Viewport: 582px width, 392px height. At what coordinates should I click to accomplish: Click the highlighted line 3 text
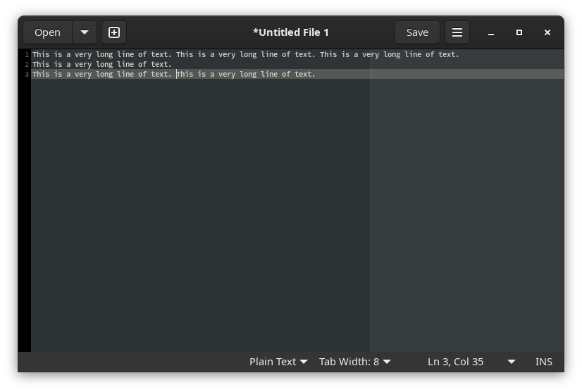(174, 74)
